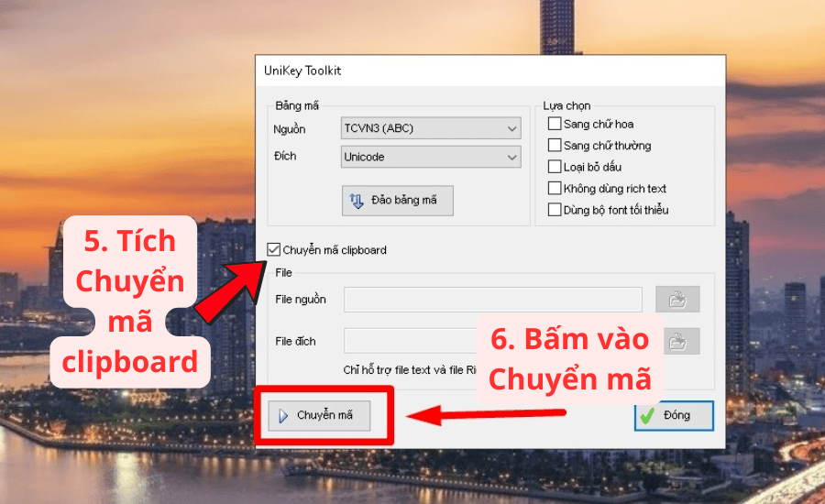
Task: Click the red arrow pointing at clipboard checkbox
Action: 227,290
